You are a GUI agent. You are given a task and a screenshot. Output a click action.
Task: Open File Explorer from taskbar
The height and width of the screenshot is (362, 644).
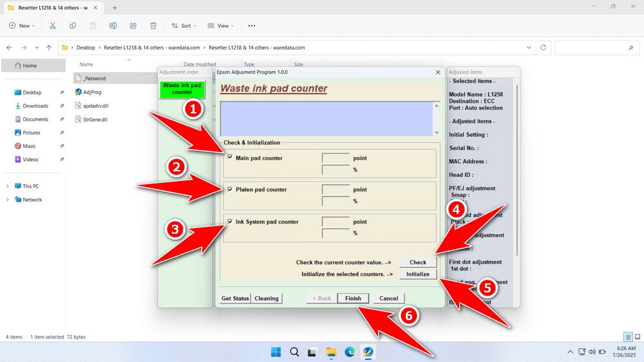(x=331, y=352)
